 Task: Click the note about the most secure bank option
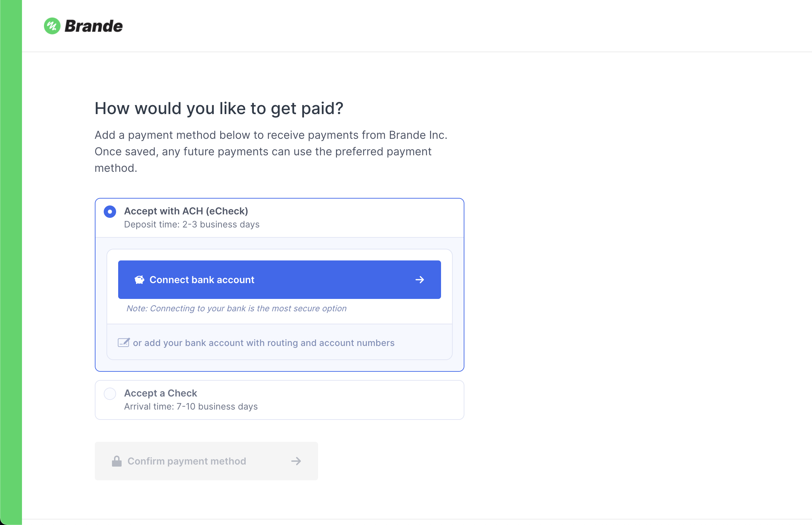click(x=236, y=309)
